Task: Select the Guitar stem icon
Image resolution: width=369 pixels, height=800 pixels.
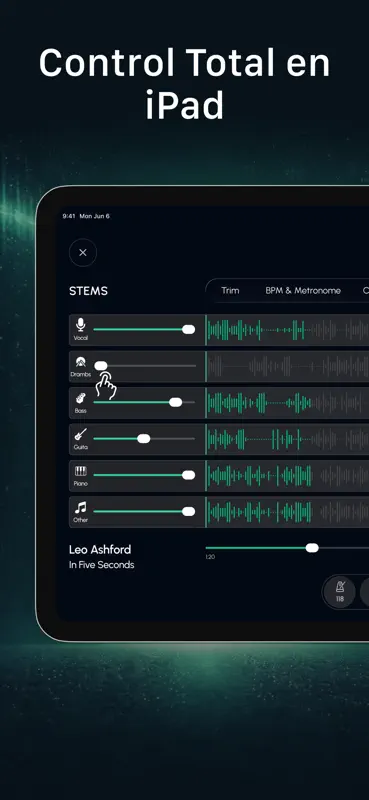Action: click(81, 435)
